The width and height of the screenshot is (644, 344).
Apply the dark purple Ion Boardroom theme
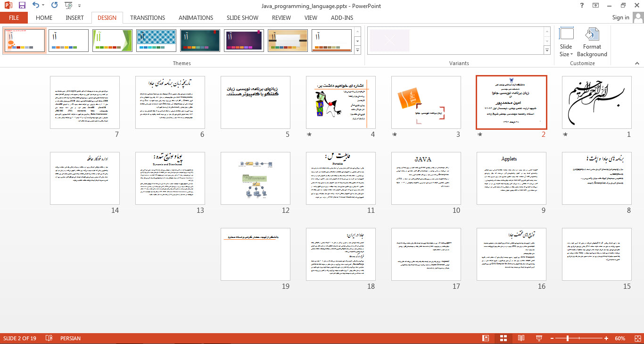[244, 40]
